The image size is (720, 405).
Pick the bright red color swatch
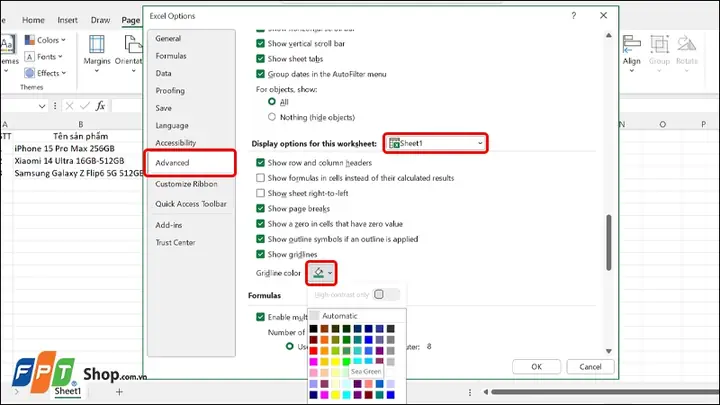coord(314,351)
